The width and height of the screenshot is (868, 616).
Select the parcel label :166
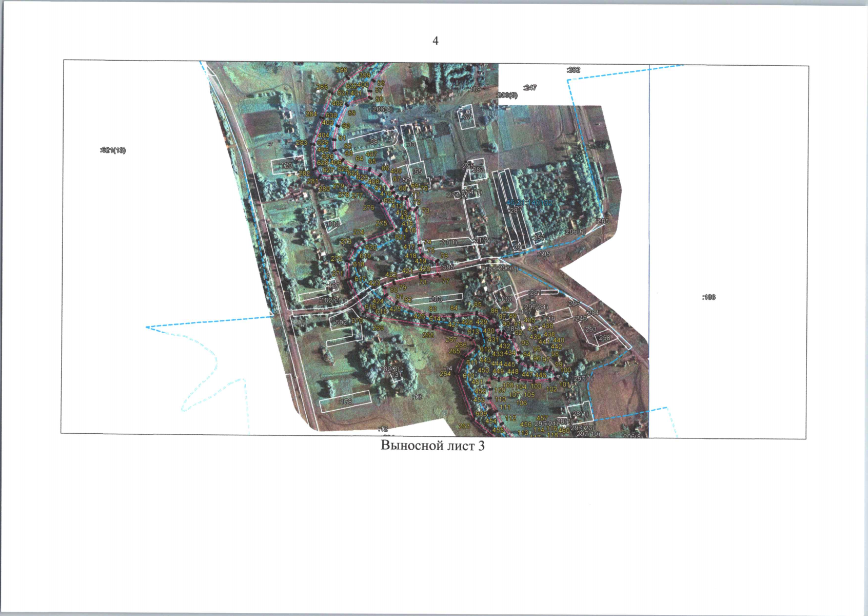click(708, 297)
